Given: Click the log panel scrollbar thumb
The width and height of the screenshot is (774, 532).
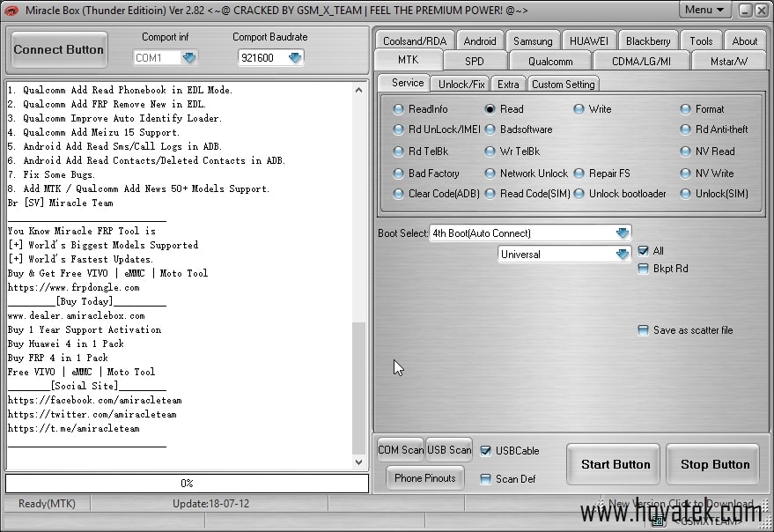Looking at the screenshot, I should pyautogui.click(x=359, y=388).
